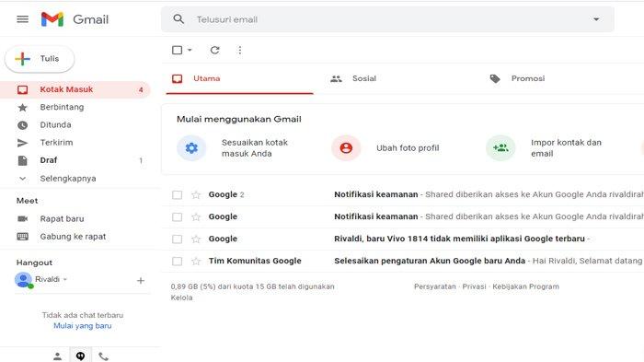Click the Kelola storage link
This screenshot has height=362, width=644.
181,298
